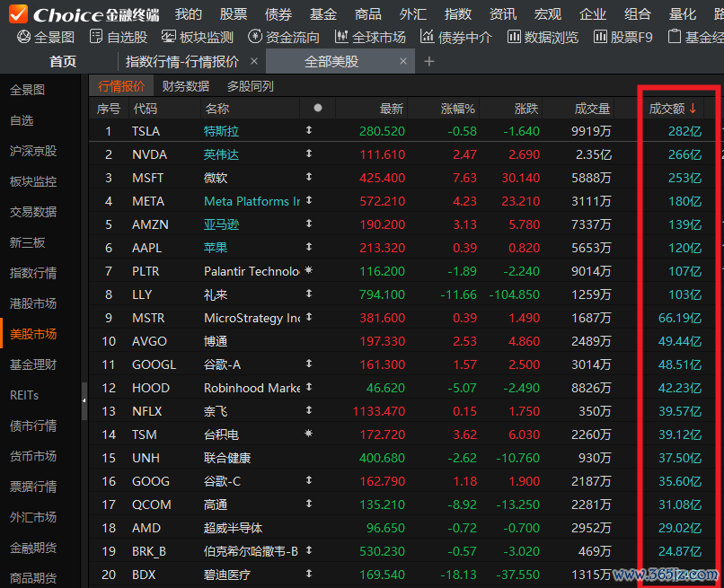The height and width of the screenshot is (588, 724).
Task: Click PLTR row star marker icon
Action: (x=309, y=270)
